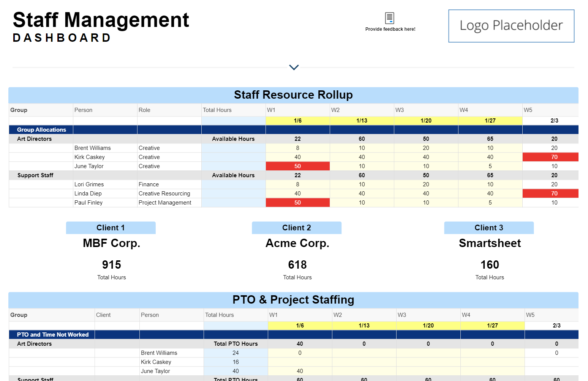The width and height of the screenshot is (588, 381).
Task: Click the yellow 1/6 date header cell
Action: (297, 120)
